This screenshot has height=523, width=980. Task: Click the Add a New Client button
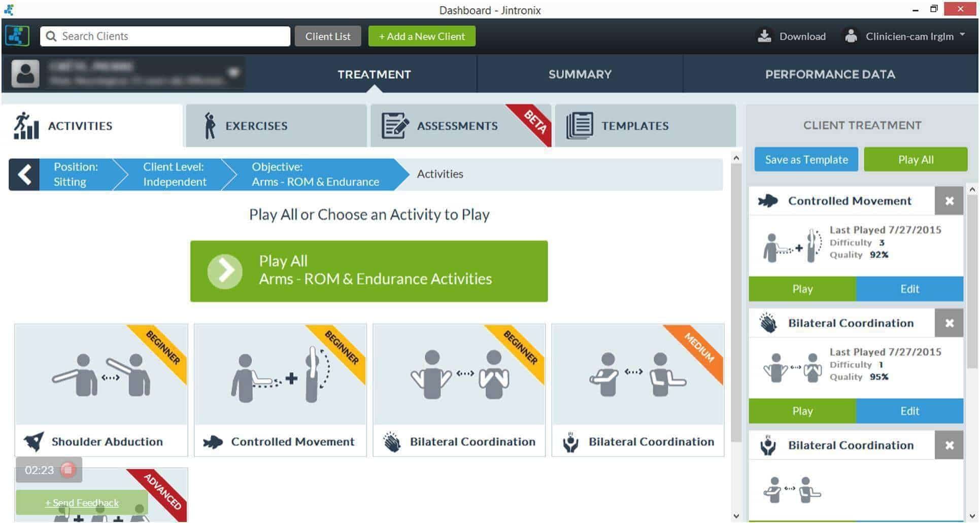pos(422,36)
